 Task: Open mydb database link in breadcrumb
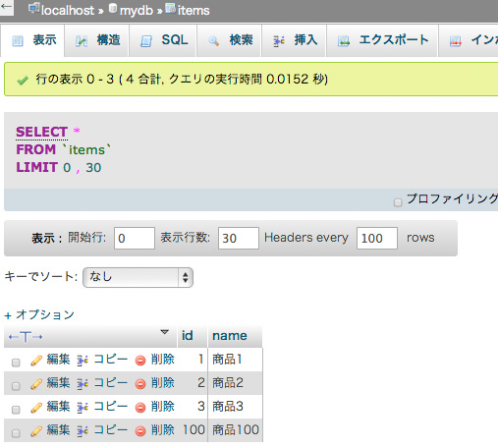point(137,11)
